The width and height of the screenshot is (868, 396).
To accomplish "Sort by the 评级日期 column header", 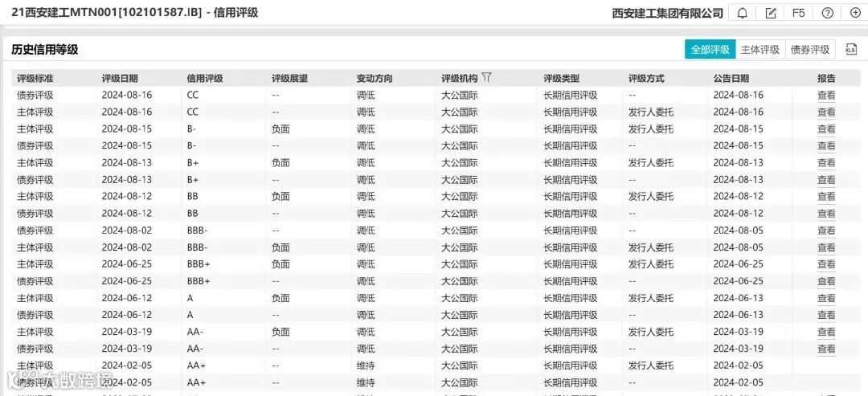I will [x=120, y=79].
